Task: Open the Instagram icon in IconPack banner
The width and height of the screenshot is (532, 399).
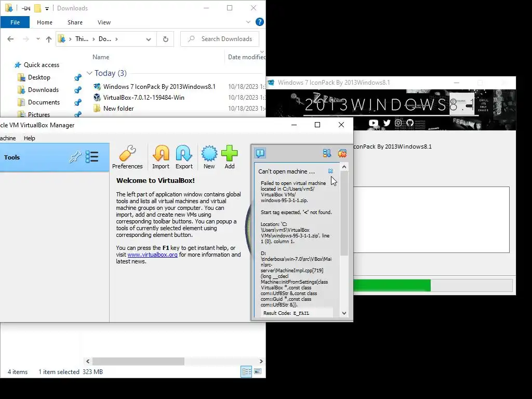Action: tap(398, 123)
